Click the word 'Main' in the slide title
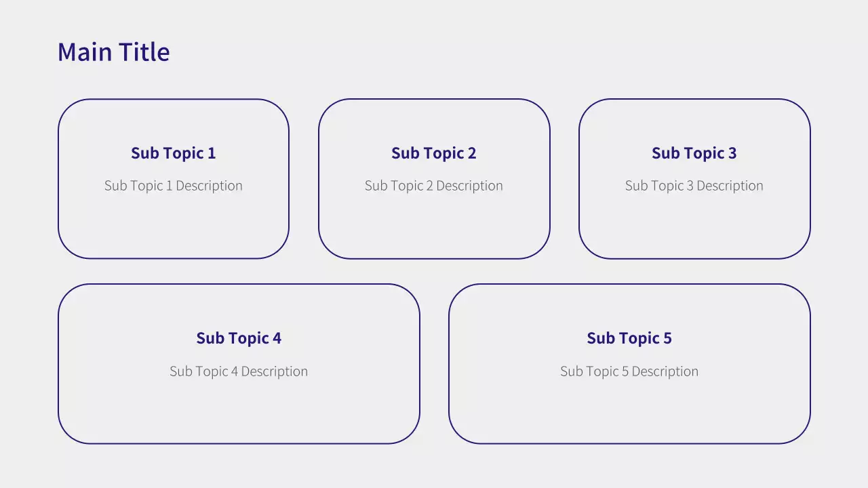The image size is (868, 488). point(85,52)
